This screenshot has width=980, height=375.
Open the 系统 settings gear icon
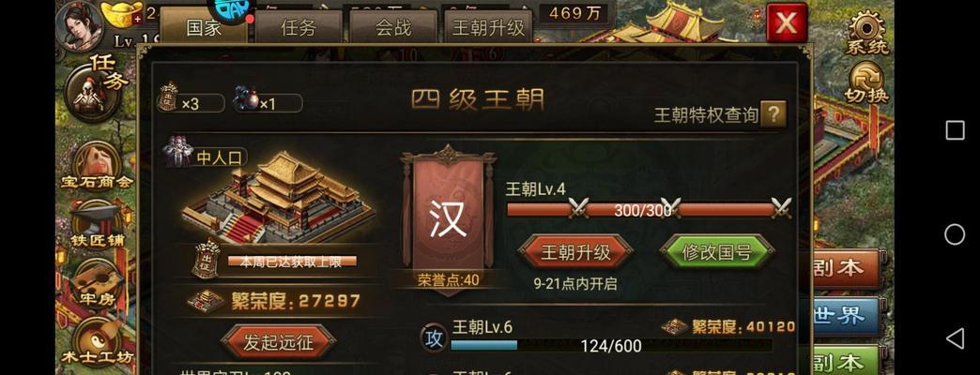coord(867,33)
